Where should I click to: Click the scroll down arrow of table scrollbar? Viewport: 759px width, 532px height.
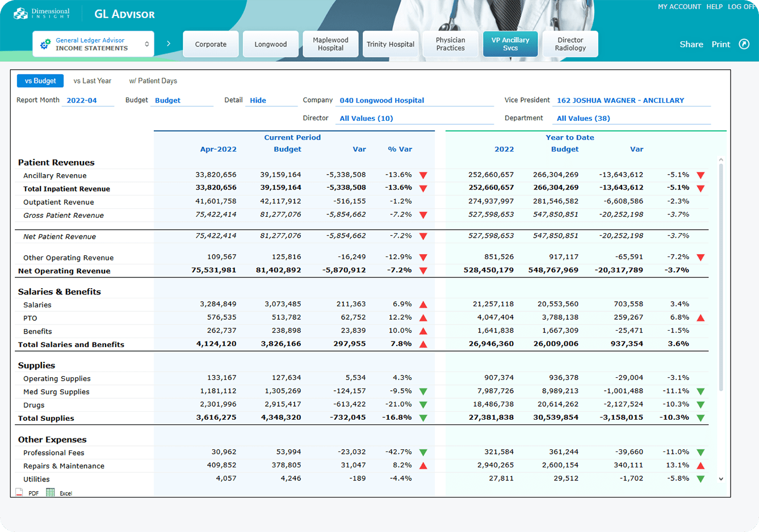(721, 479)
